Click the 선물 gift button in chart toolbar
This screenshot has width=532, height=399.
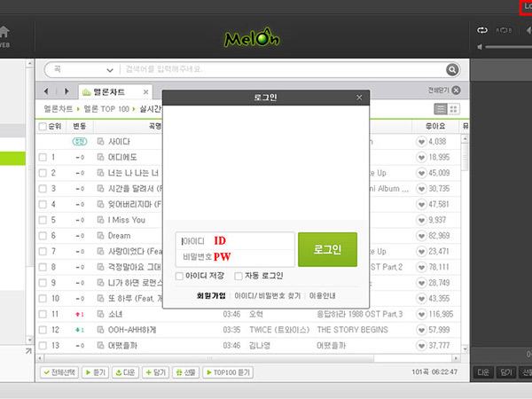tap(186, 372)
